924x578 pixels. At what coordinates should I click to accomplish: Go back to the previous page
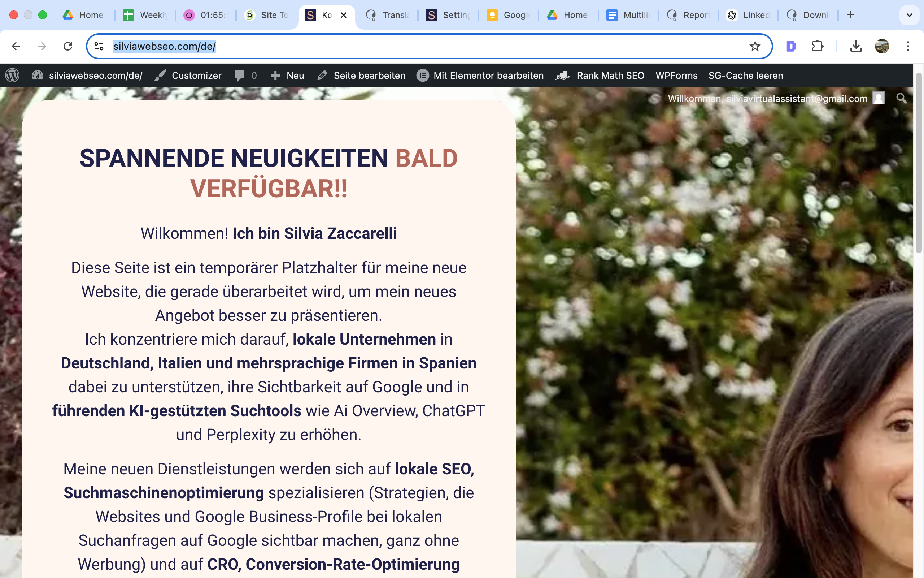[16, 46]
